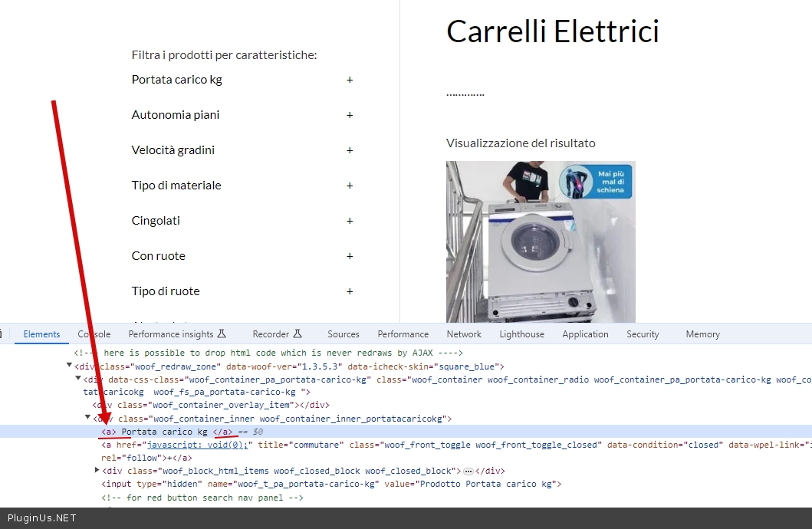Image resolution: width=812 pixels, height=529 pixels.
Task: Expand the Velocità gradini filter plus
Action: tap(350, 150)
